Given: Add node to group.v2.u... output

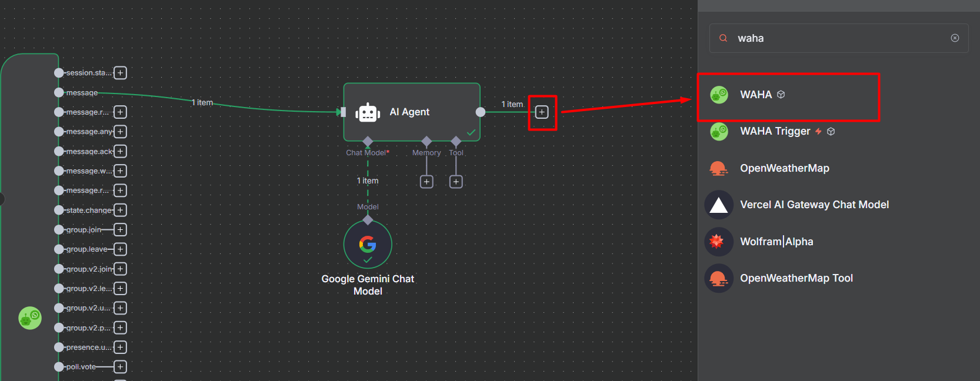Looking at the screenshot, I should pyautogui.click(x=120, y=308).
